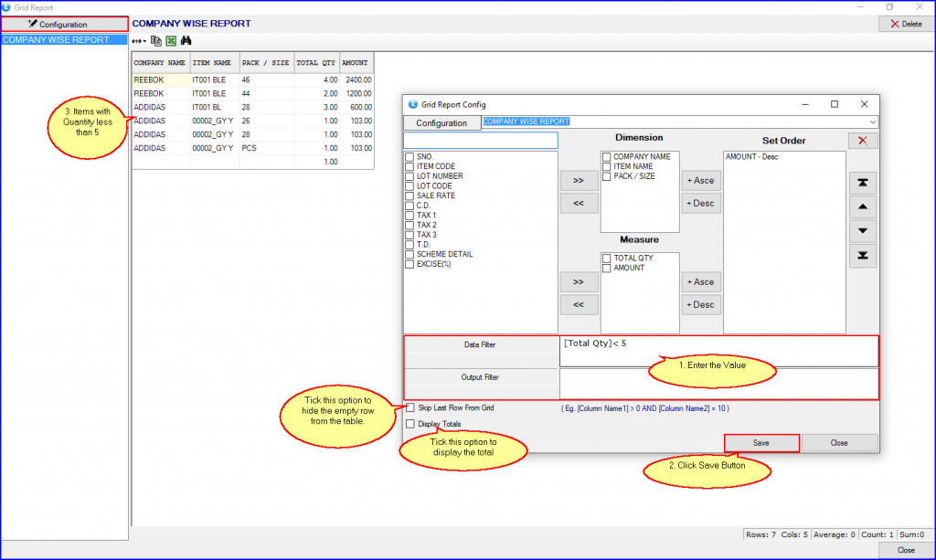The width and height of the screenshot is (936, 560).
Task: Add fields to Dimension with >> button
Action: [x=579, y=180]
